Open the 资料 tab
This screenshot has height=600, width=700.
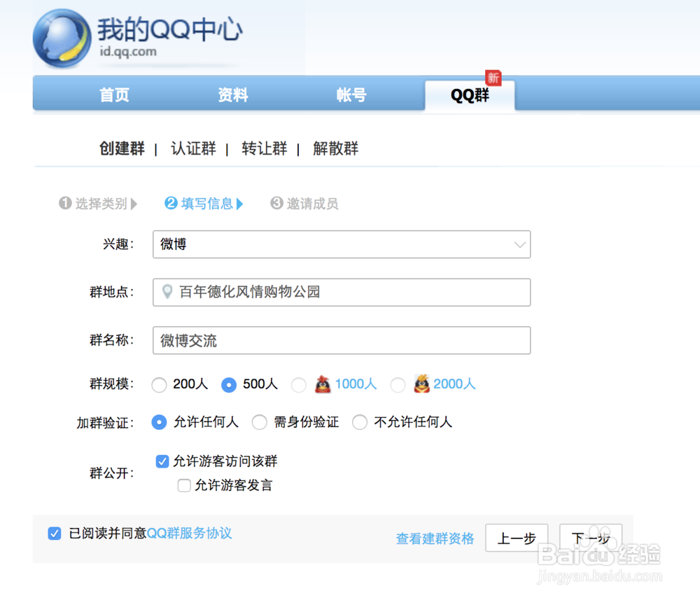click(x=232, y=95)
